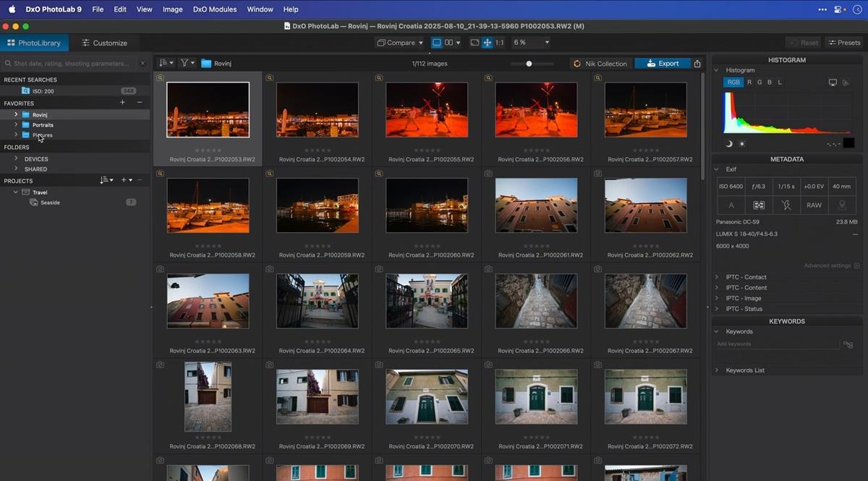868x481 pixels.
Task: Open the DxO Modules menu
Action: pos(215,9)
